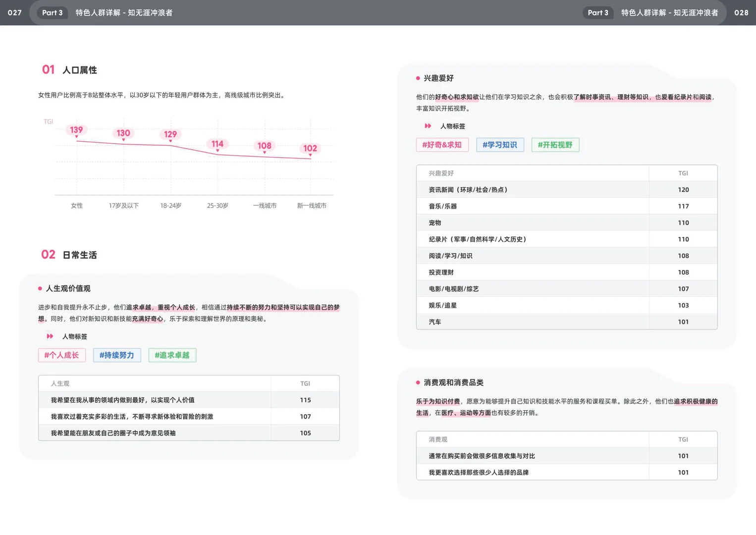
Task: Click the 纪录片（军事/自然科学/人文历史） row
Action: (x=567, y=239)
